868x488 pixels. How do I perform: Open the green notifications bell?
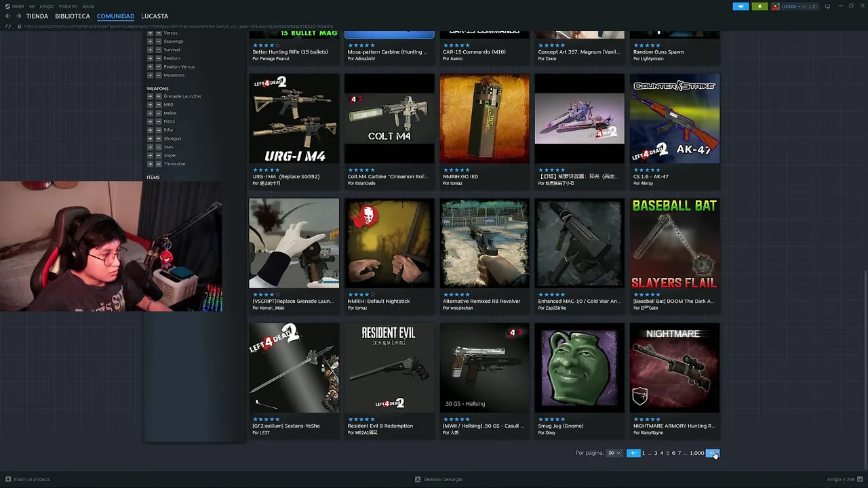[x=759, y=6]
